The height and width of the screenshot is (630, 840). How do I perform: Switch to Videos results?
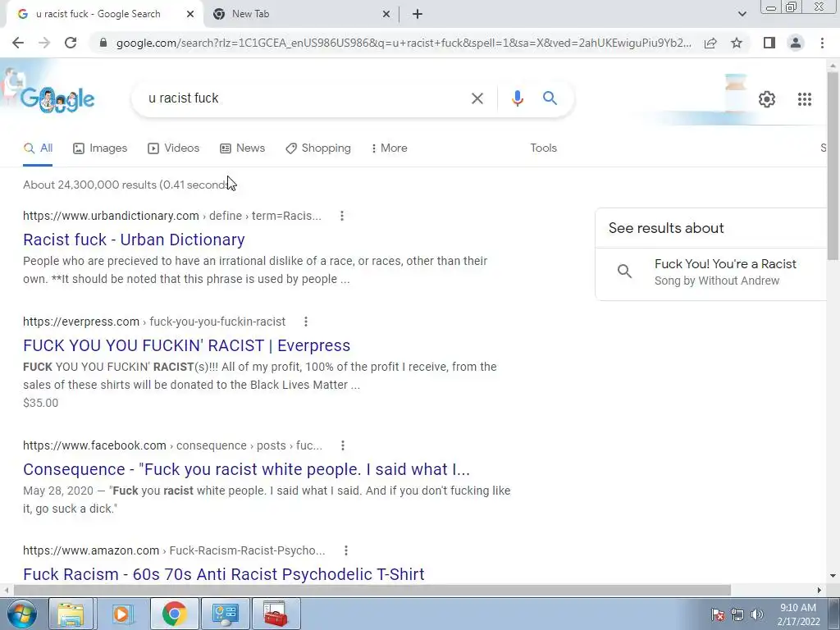(174, 148)
